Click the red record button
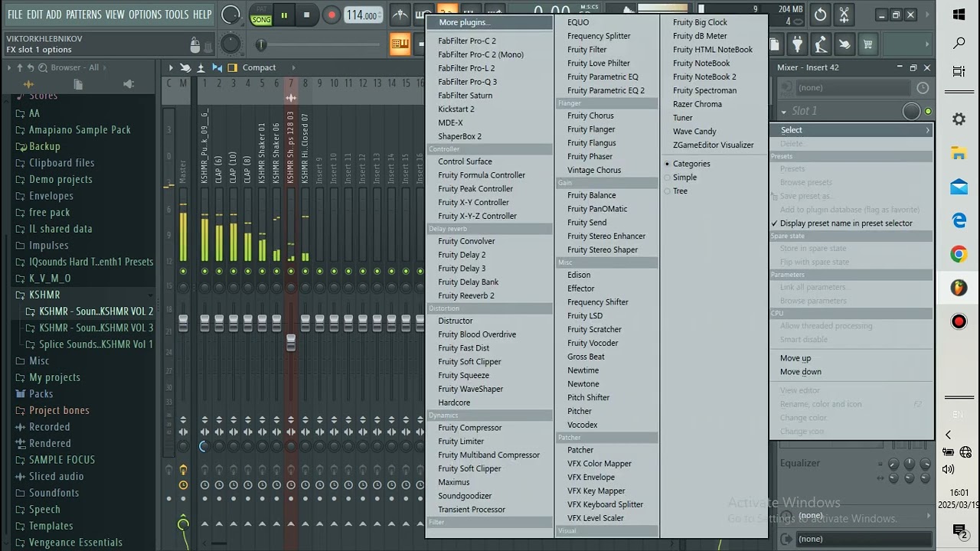 pyautogui.click(x=331, y=15)
